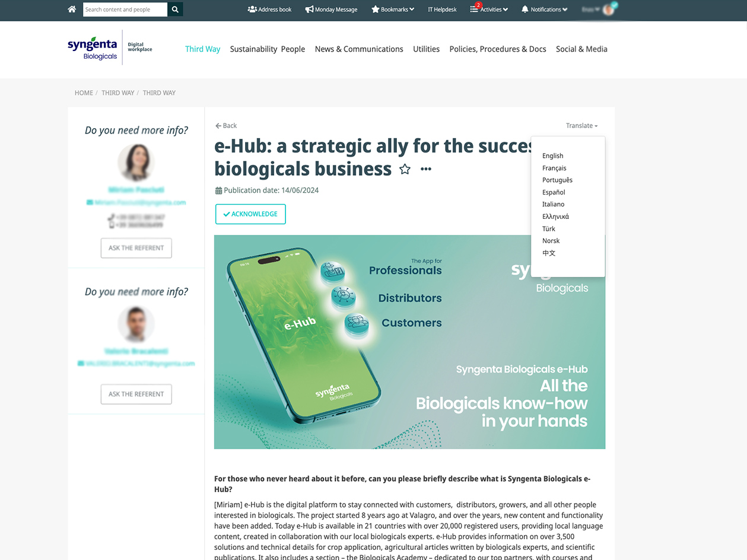Expand the Activities dropdown
This screenshot has height=560, width=747.
(489, 9)
